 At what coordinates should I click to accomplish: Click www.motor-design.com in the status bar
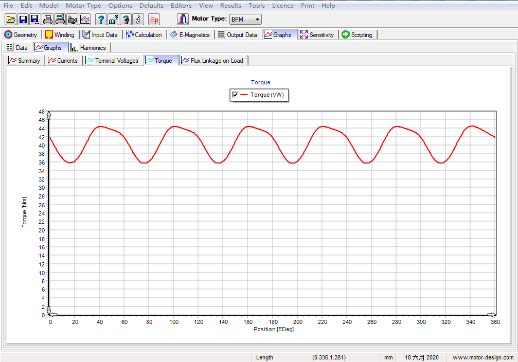tap(483, 357)
